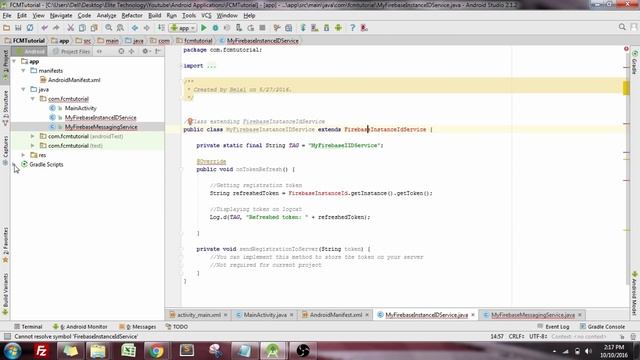This screenshot has height=360, width=640.
Task: Expand com.fcmtutorial (test) package
Action: click(x=33, y=145)
